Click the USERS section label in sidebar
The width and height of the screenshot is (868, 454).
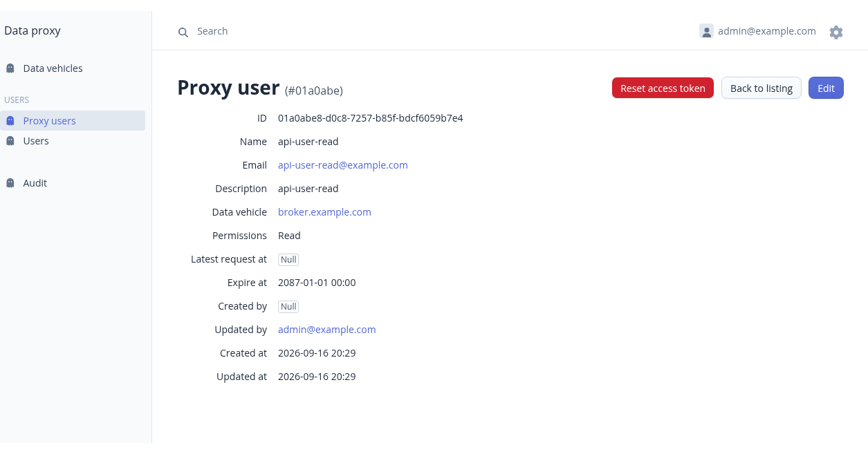17,100
